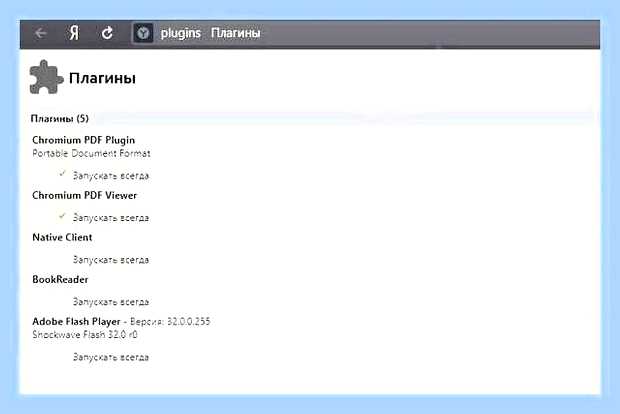Toggle always run for Chromium PDF Plugin
Screen dimensions: 620x414
(62, 174)
